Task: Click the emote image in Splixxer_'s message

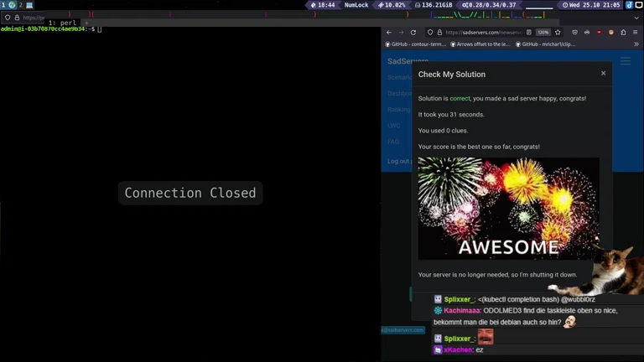Action: pyautogui.click(x=486, y=337)
